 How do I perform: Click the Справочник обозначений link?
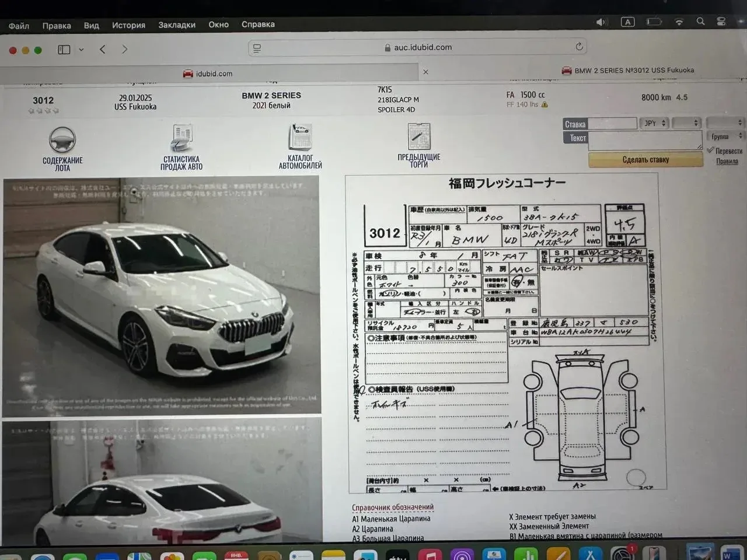pyautogui.click(x=393, y=508)
